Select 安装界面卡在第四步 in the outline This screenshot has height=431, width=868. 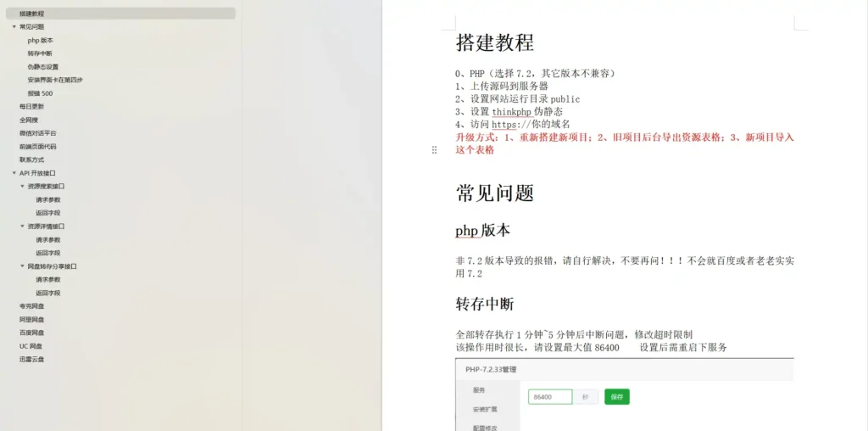(55, 80)
